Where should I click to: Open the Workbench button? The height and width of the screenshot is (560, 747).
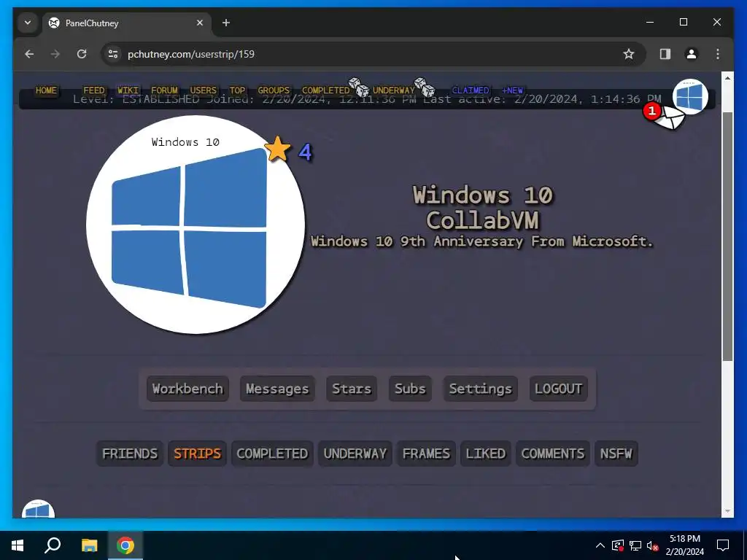(187, 389)
